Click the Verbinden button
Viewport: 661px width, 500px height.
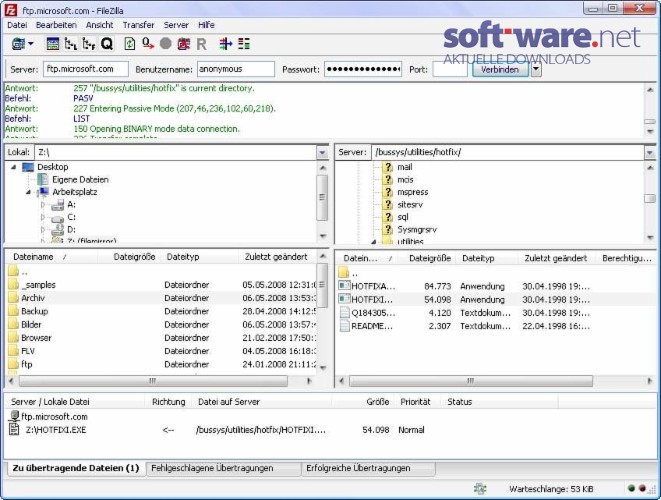(500, 69)
